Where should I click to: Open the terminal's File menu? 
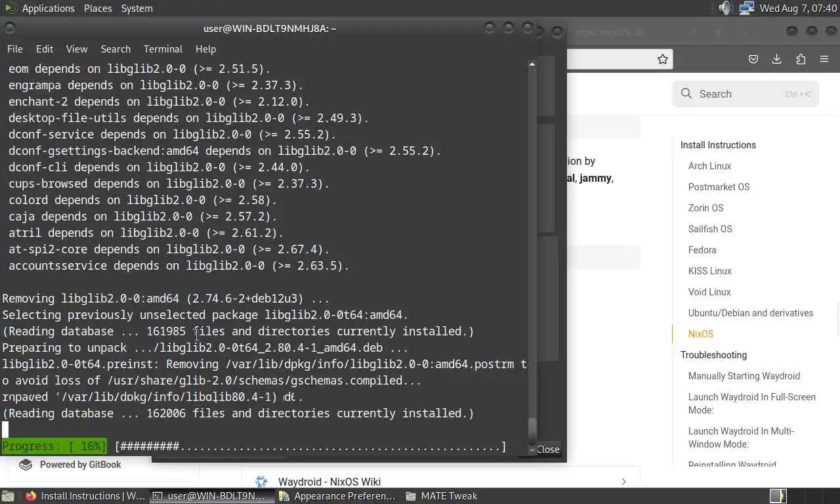pyautogui.click(x=14, y=49)
